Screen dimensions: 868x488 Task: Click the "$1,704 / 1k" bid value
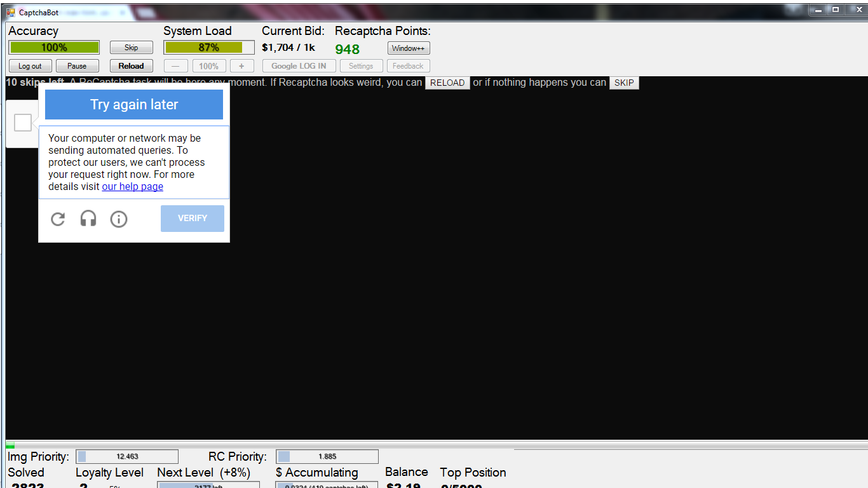[288, 48]
